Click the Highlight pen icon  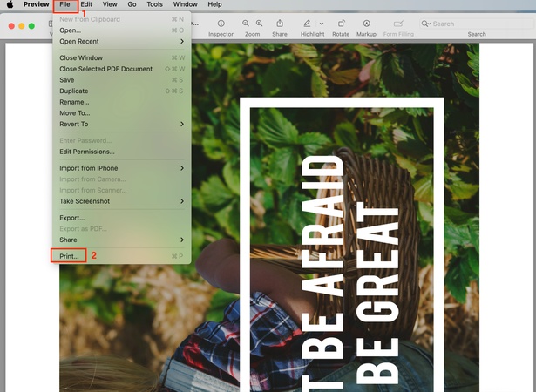click(x=307, y=24)
